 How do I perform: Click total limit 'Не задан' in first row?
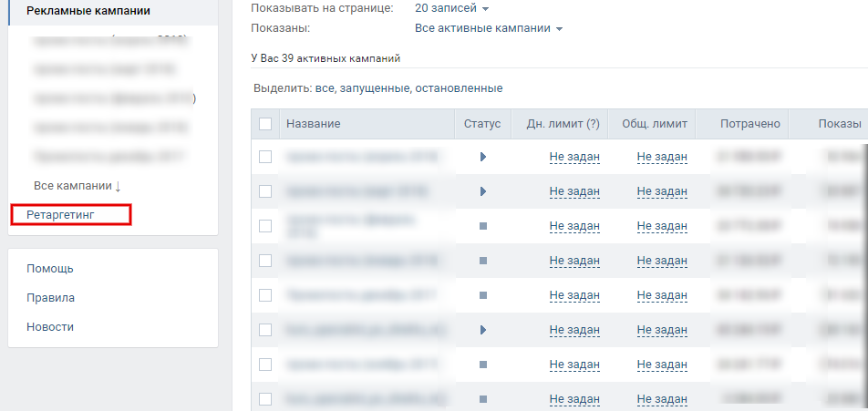(x=662, y=157)
